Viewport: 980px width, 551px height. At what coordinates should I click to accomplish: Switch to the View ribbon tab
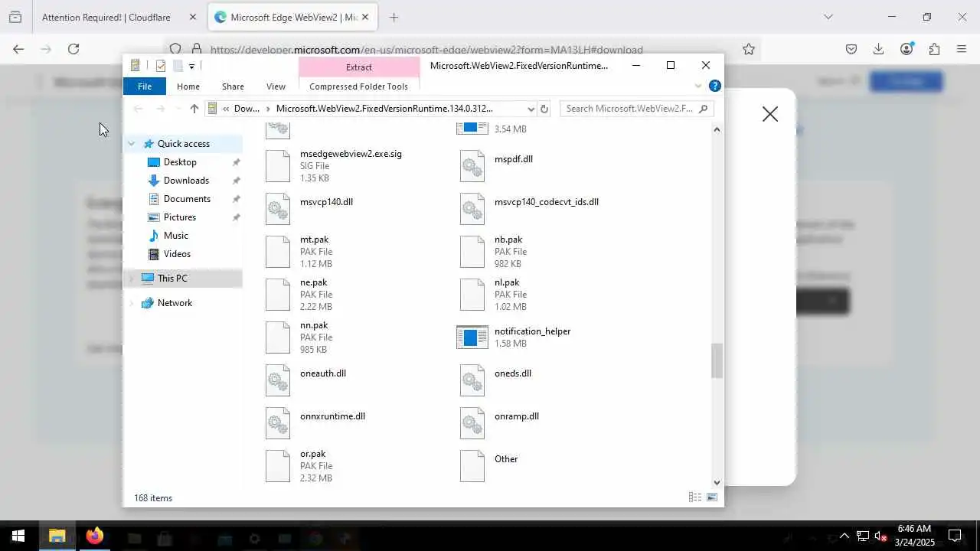pos(276,86)
